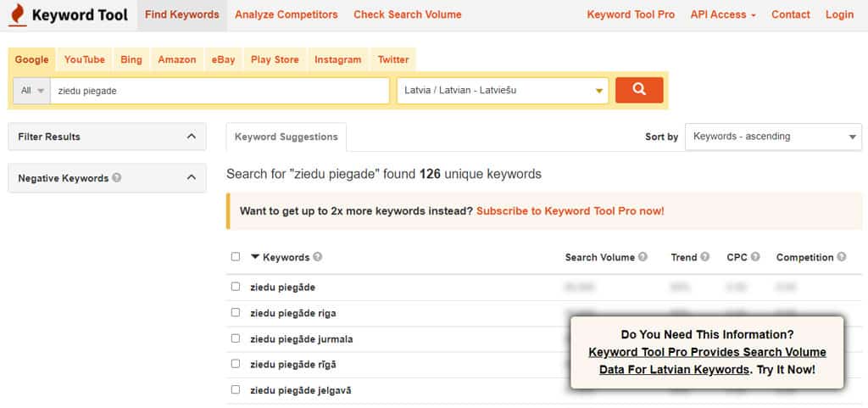Click the 'ziedu piegāde jelgavā' keyword text
This screenshot has height=408, width=868.
[x=301, y=390]
